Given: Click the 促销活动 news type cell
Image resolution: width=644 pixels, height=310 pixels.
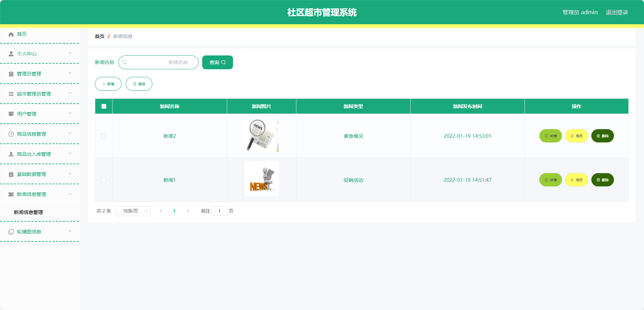Looking at the screenshot, I should (353, 180).
